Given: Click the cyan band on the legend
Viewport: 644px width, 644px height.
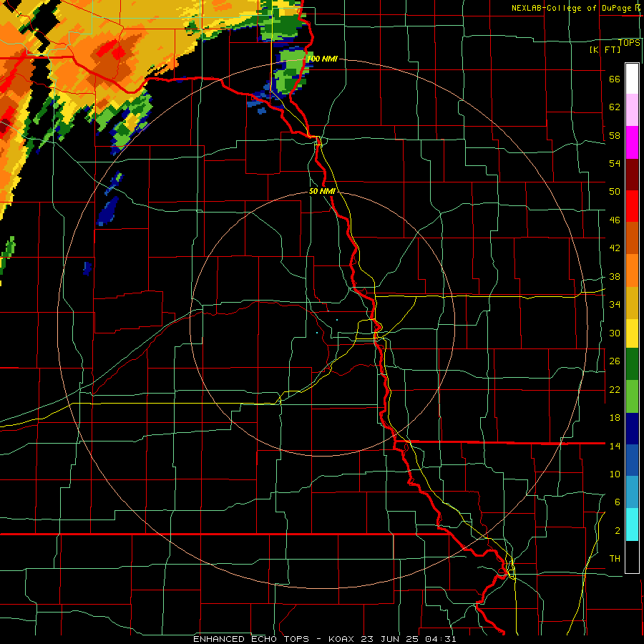Looking at the screenshot, I should [632, 525].
